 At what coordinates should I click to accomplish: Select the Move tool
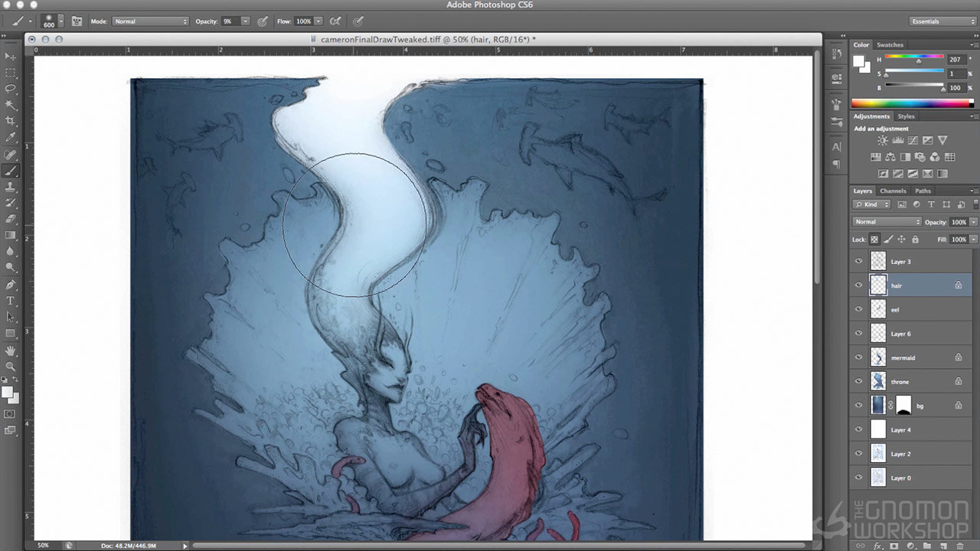coord(11,57)
